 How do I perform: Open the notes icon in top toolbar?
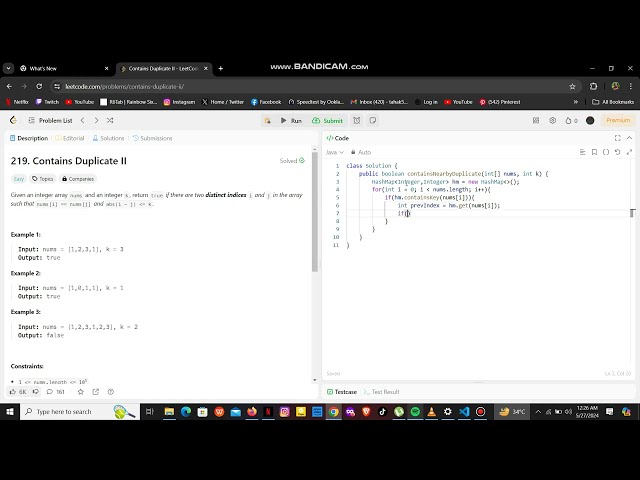372,120
